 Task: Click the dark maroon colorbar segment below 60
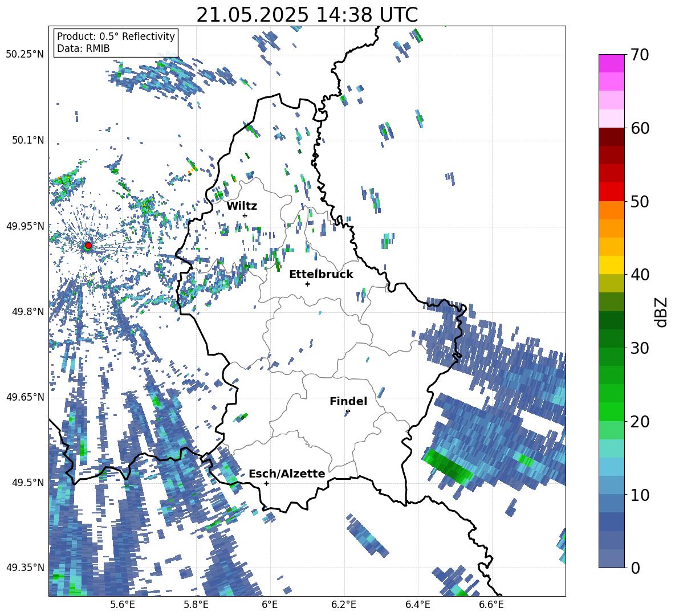point(611,137)
